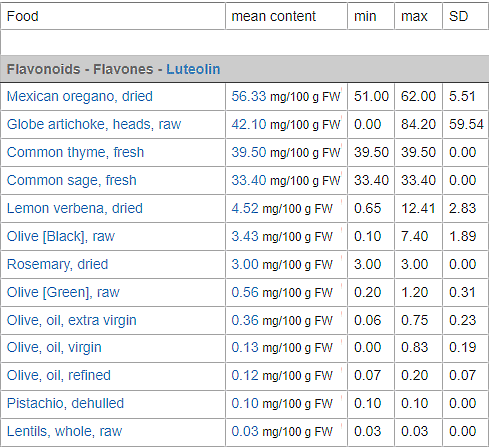Select the Rosemary, dried link
Viewport: 490px width, 448px height.
click(57, 264)
